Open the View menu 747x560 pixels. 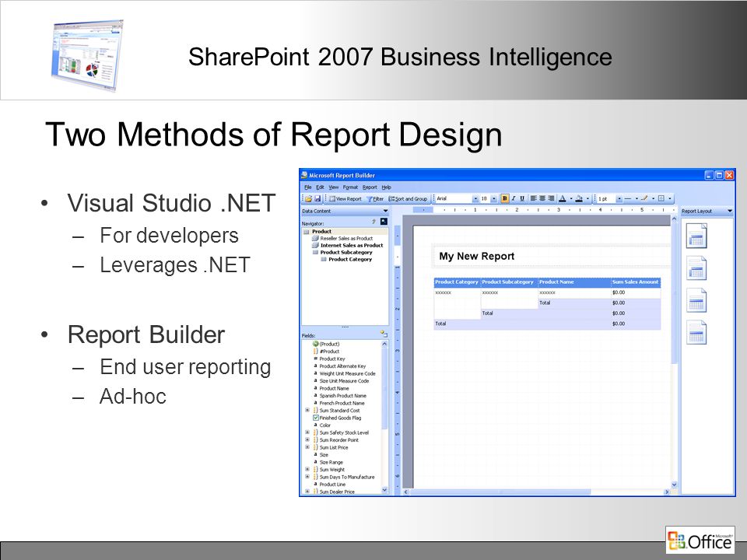click(x=334, y=187)
